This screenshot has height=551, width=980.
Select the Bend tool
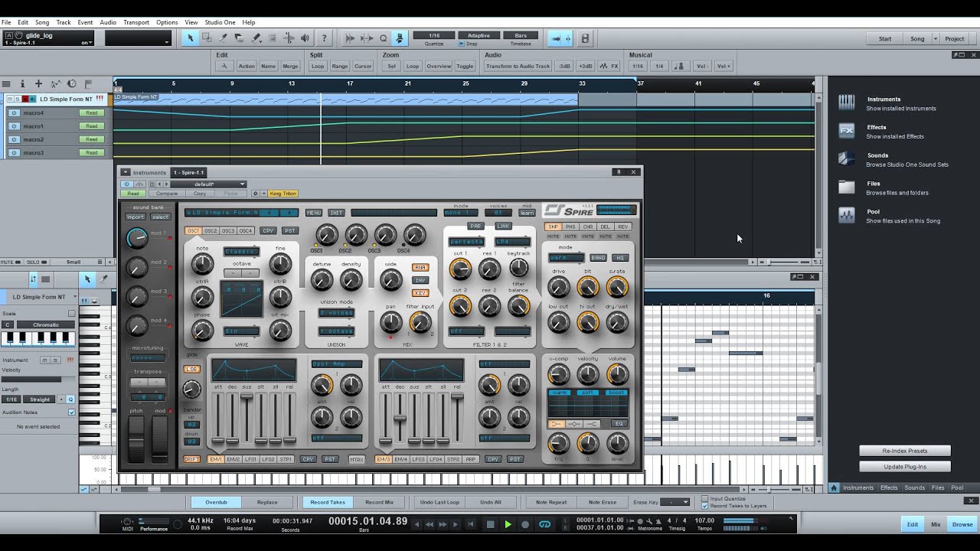(289, 38)
